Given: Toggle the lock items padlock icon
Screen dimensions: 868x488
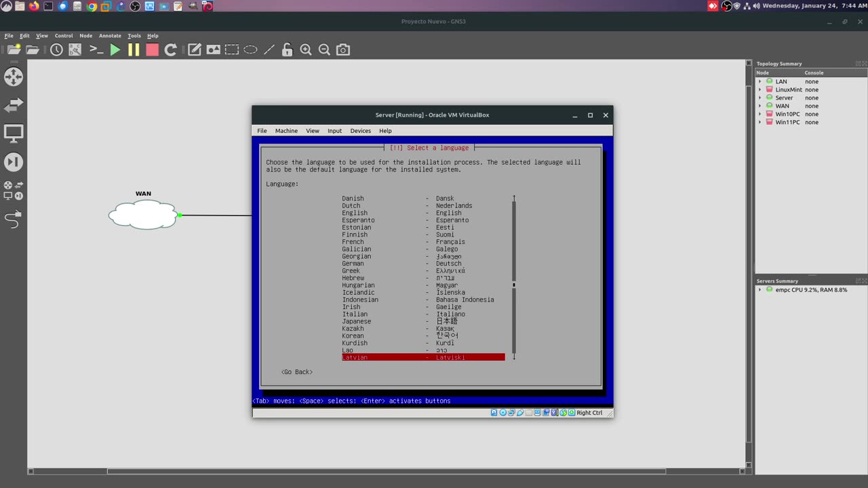Looking at the screenshot, I should coord(287,49).
